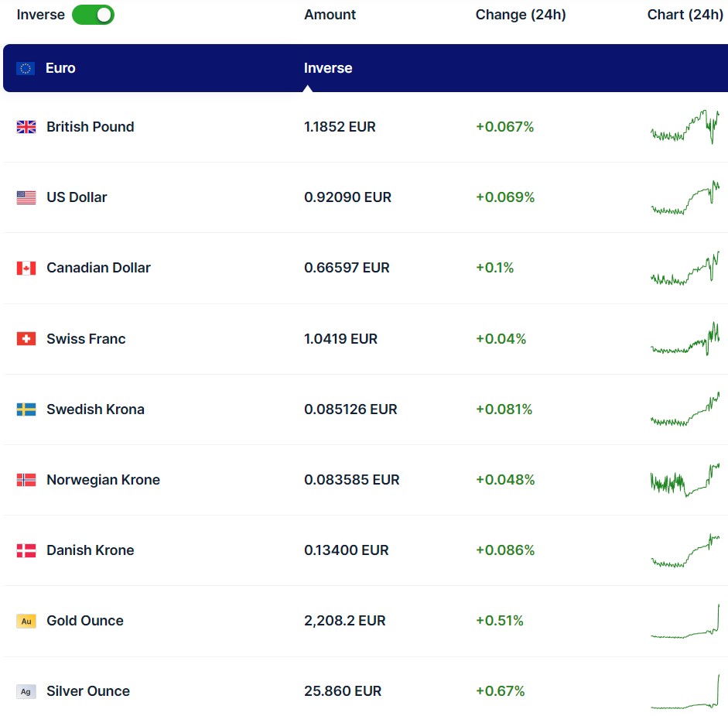This screenshot has height=716, width=728.
Task: Click the Chart (24h) column header
Action: point(685,15)
